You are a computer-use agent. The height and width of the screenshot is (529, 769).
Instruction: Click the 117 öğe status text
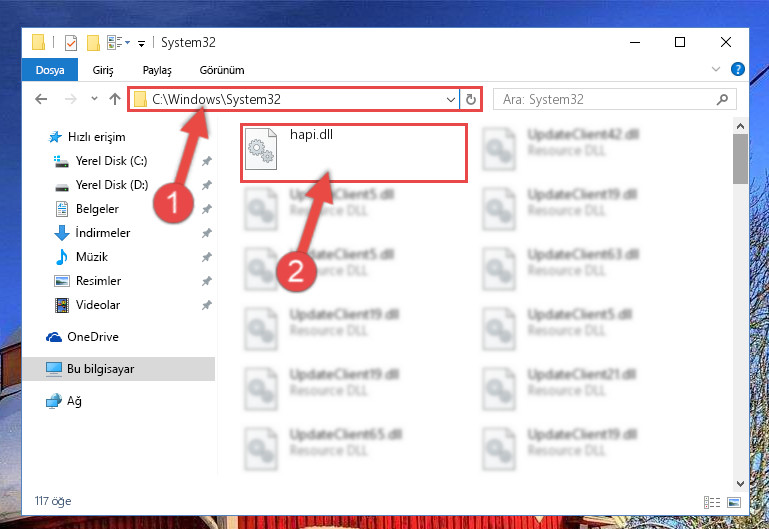[53, 501]
